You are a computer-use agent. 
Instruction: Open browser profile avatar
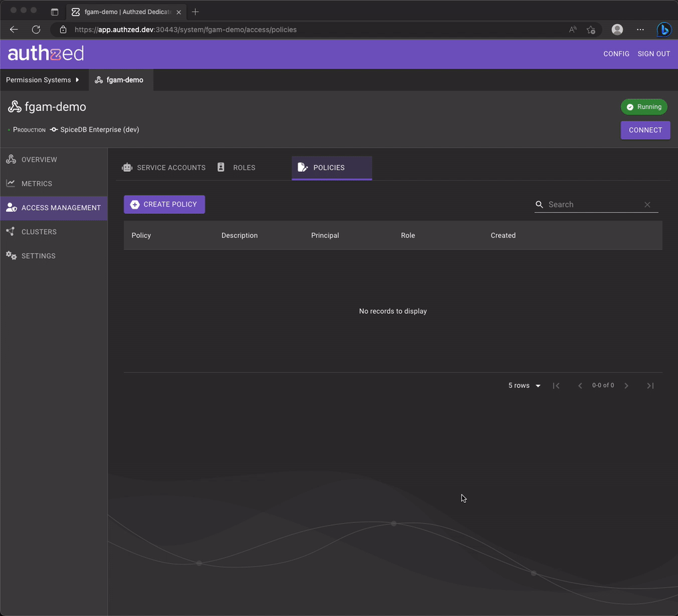coord(617,29)
